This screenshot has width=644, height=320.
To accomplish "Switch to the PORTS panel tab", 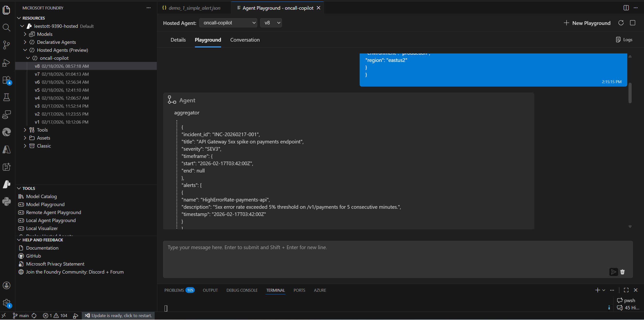I will pos(299,290).
